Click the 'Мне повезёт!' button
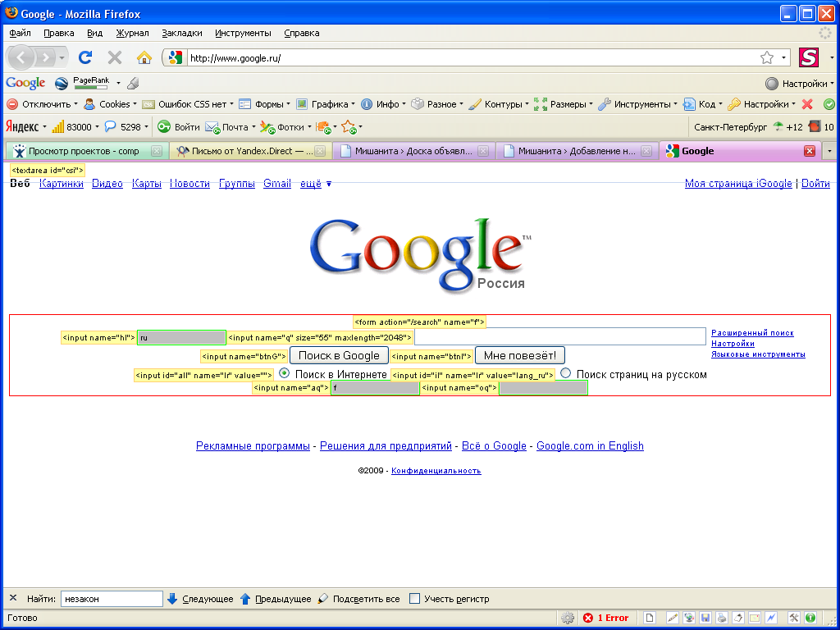Viewport: 840px width, 630px height. click(x=519, y=355)
